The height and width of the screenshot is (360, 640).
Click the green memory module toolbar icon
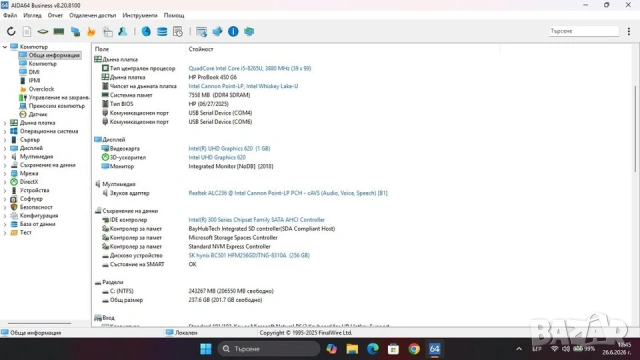tap(59, 31)
